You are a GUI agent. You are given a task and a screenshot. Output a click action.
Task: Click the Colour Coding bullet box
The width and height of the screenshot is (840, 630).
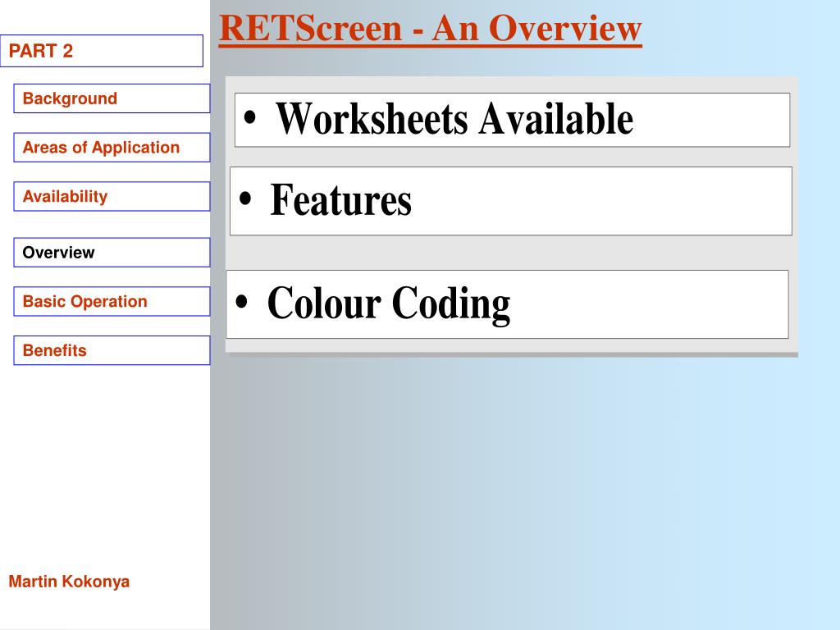pyautogui.click(x=507, y=304)
